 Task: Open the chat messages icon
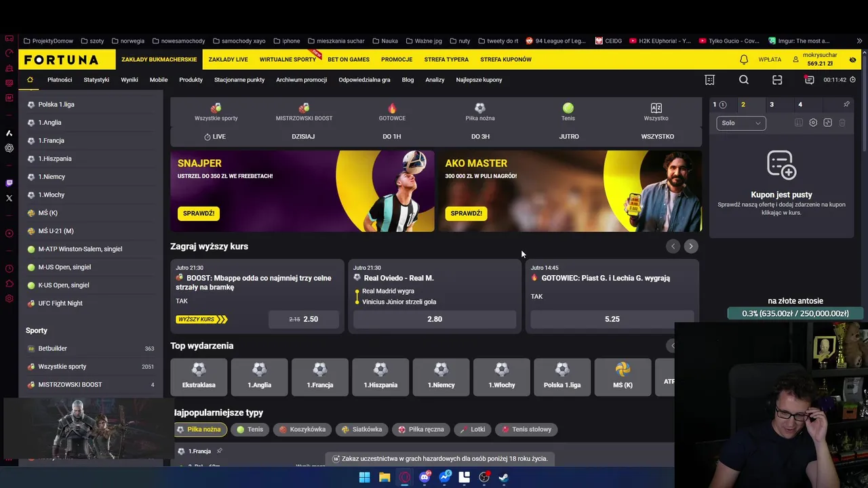click(809, 80)
